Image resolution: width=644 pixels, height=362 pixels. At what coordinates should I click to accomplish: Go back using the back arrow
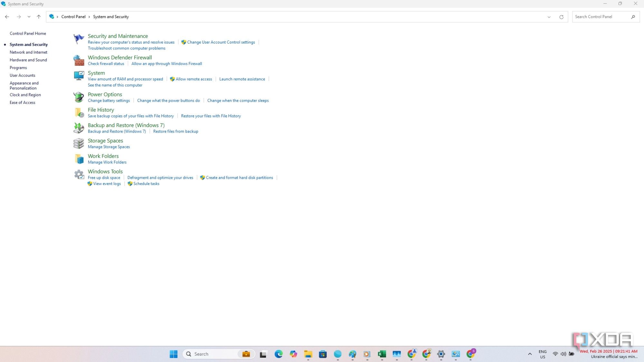7,17
